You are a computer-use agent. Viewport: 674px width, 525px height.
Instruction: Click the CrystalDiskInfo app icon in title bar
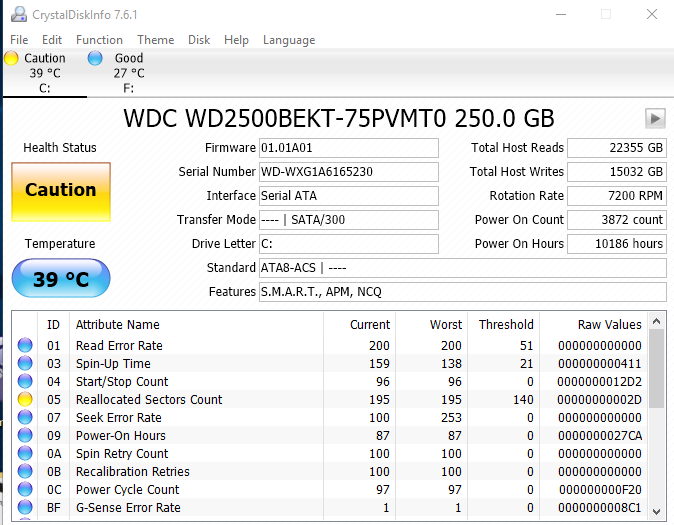pos(18,15)
